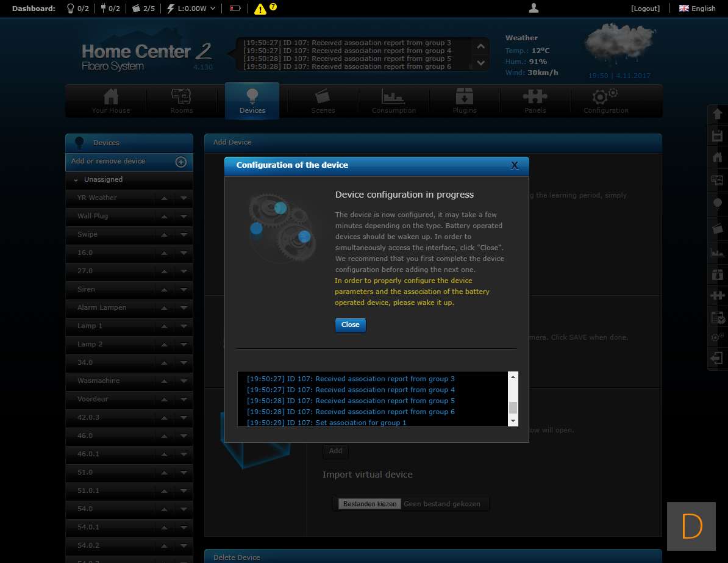
Task: Move Siren device up
Action: pos(164,290)
